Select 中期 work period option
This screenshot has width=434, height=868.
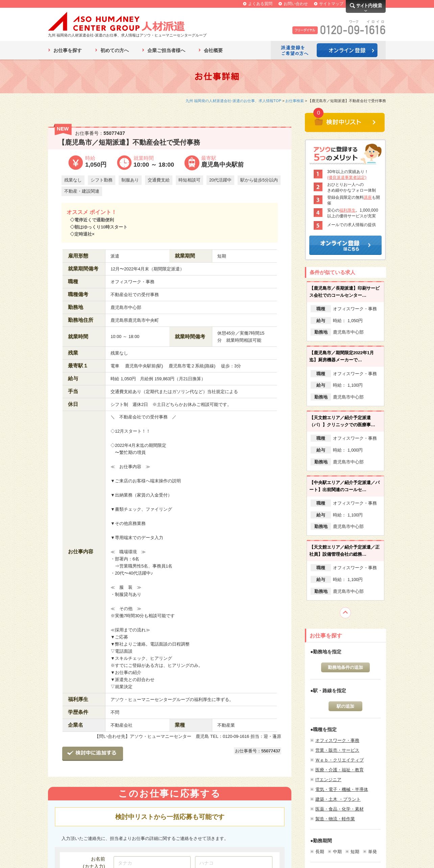pos(335,852)
